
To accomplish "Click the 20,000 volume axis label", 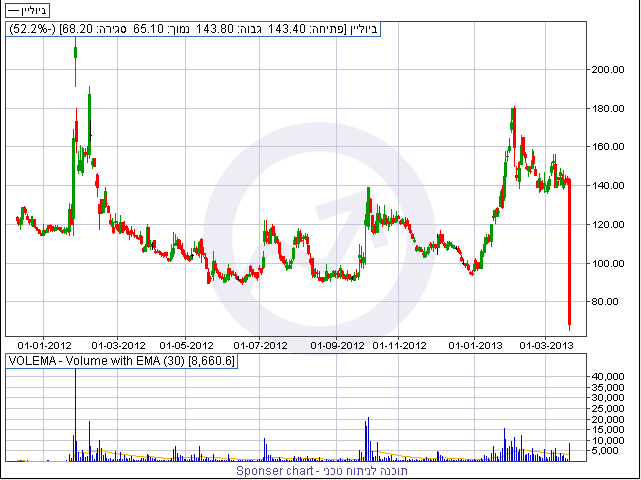I will (607, 419).
